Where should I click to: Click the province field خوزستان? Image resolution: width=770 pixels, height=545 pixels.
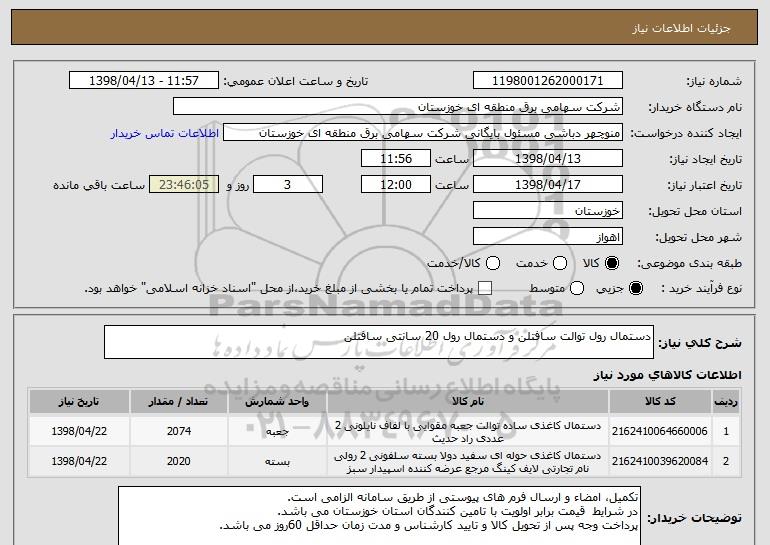click(548, 211)
